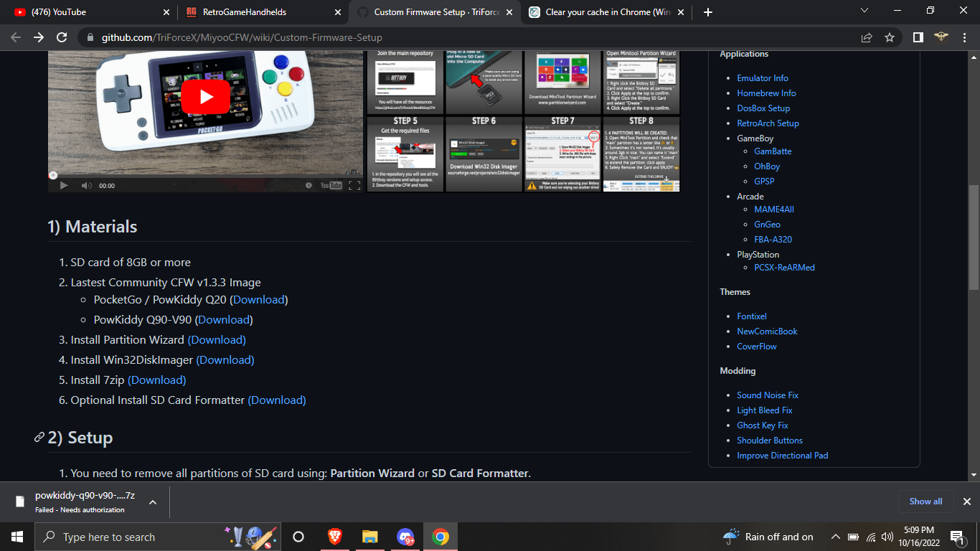Open FBA-A320 arcade page

click(773, 240)
